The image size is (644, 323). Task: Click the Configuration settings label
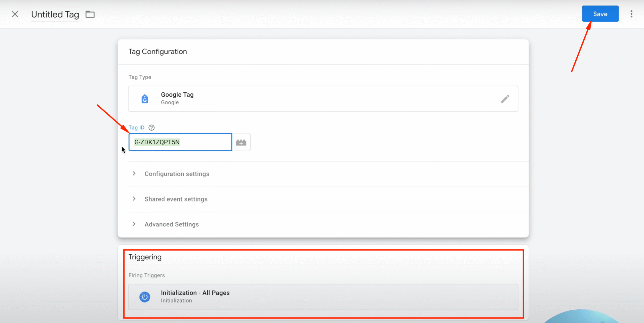pos(177,174)
